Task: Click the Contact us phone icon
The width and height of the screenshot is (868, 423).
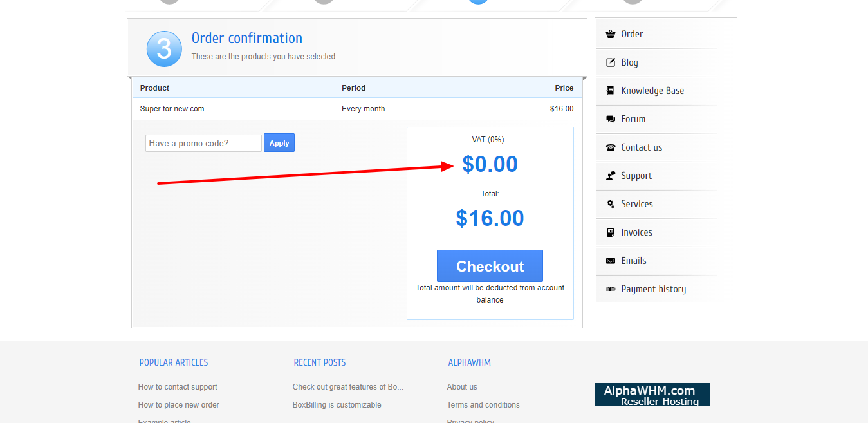Action: [x=611, y=147]
